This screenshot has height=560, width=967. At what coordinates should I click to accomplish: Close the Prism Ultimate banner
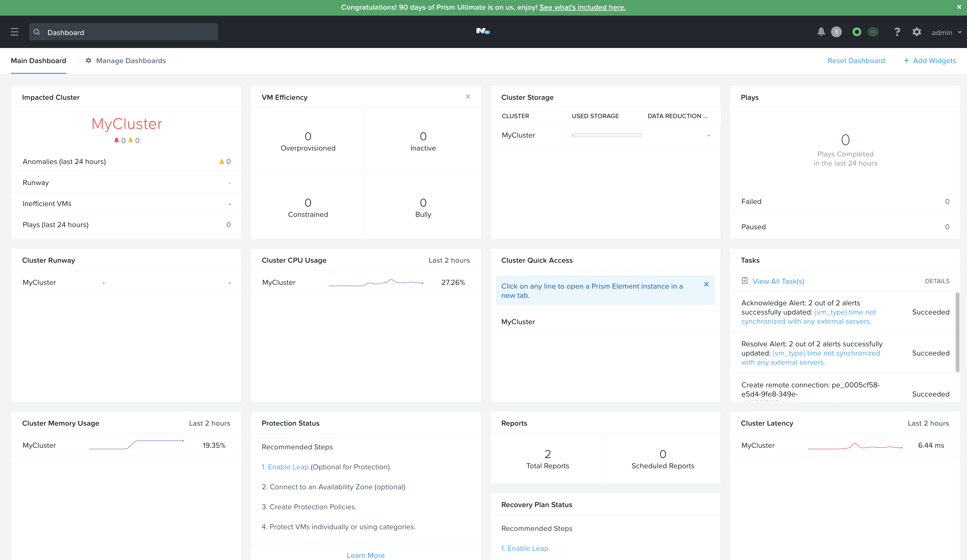tap(959, 7)
